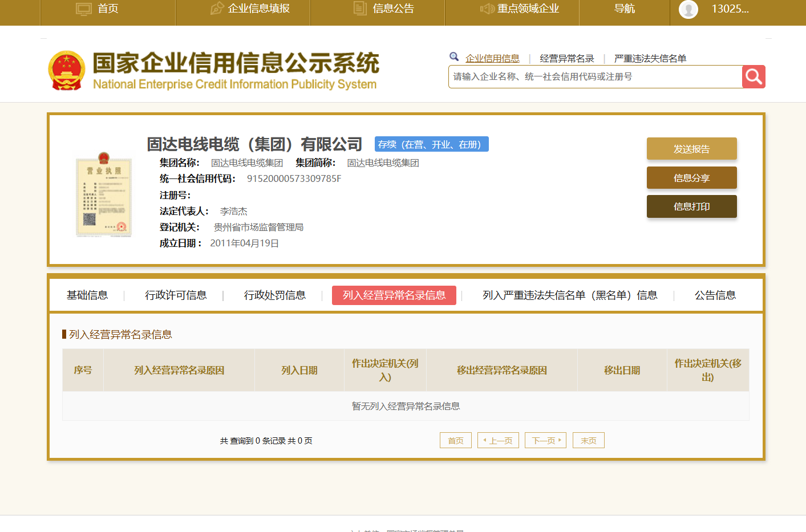Click the user avatar icon in header
The width and height of the screenshot is (806, 532).
click(x=688, y=9)
